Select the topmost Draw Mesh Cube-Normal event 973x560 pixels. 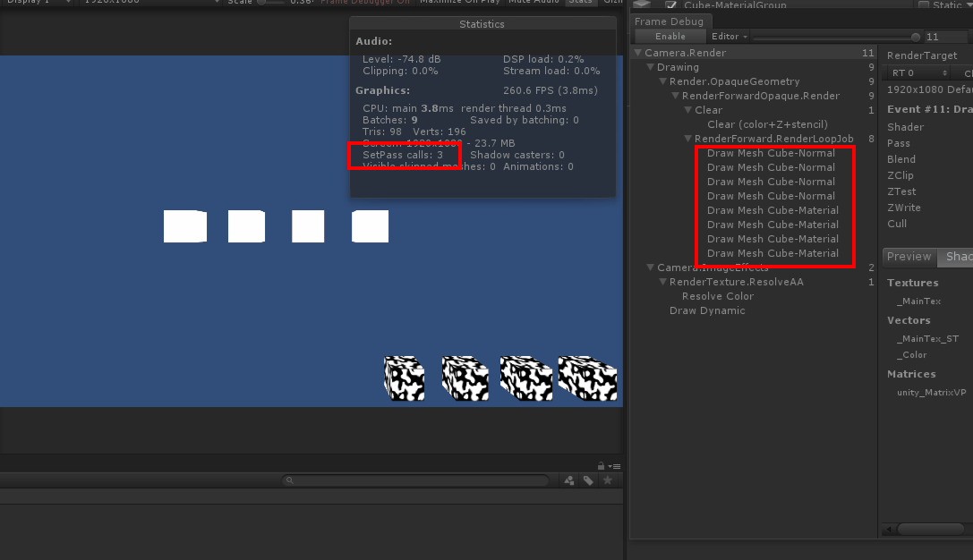(x=771, y=153)
